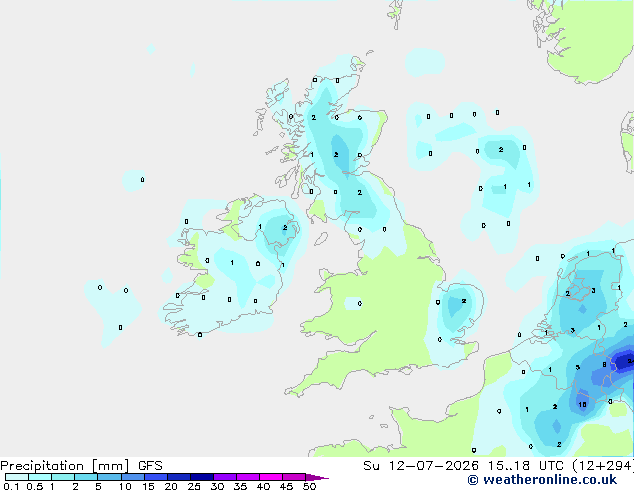Click the legend label '50'

click(x=309, y=486)
